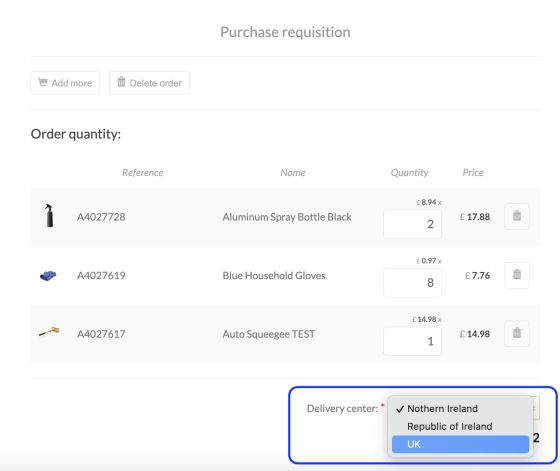The height and width of the screenshot is (471, 560).
Task: Click the Blue Household Gloves name
Action: click(x=274, y=276)
